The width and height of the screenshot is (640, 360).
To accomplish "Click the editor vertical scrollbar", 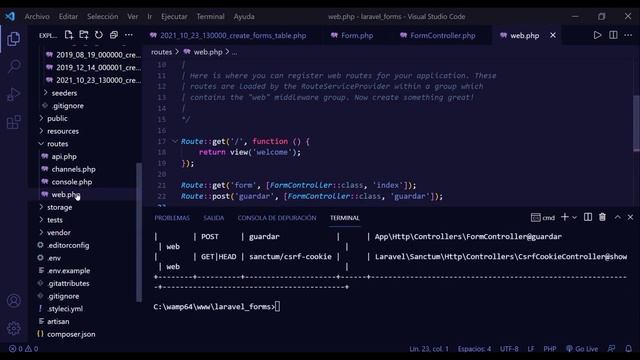I will 636,124.
